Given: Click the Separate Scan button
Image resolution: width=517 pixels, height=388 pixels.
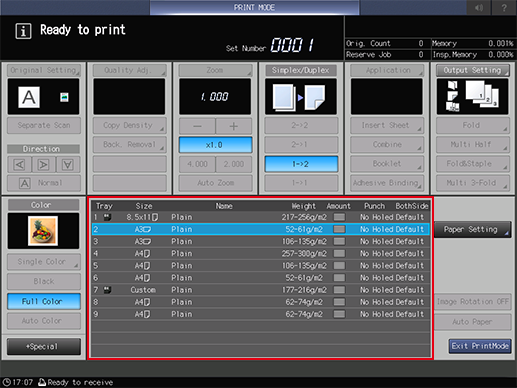Looking at the screenshot, I should 44,125.
